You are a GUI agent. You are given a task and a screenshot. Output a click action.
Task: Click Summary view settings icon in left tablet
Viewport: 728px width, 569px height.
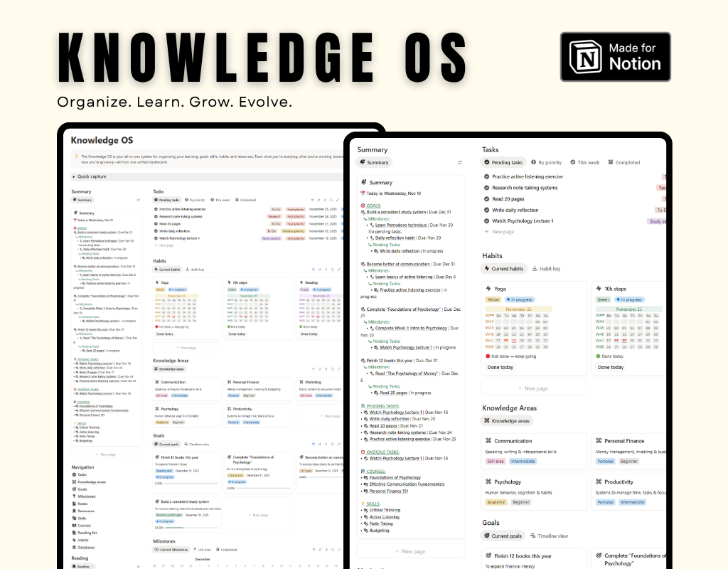coord(139,200)
